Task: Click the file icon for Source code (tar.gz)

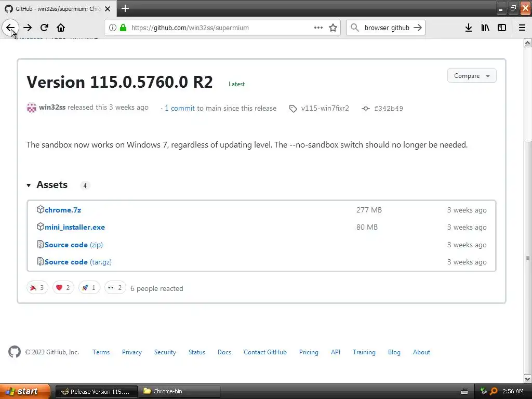Action: pos(41,261)
